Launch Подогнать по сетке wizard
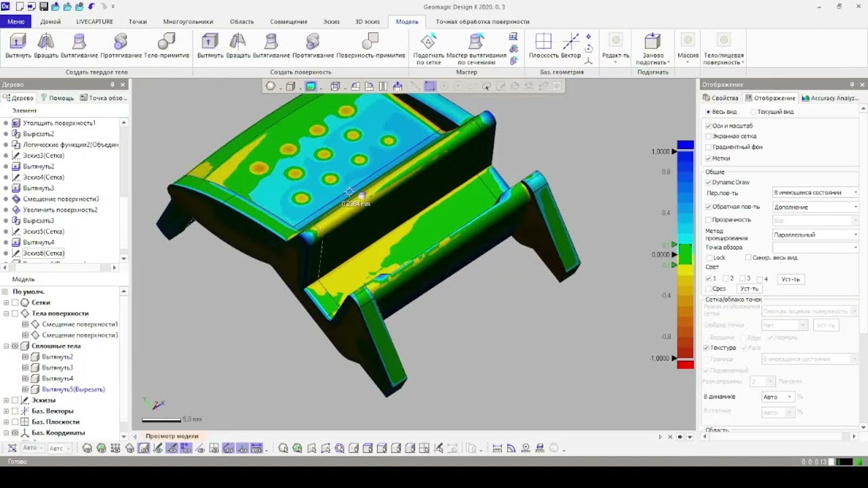Image resolution: width=868 pixels, height=488 pixels. click(x=428, y=49)
